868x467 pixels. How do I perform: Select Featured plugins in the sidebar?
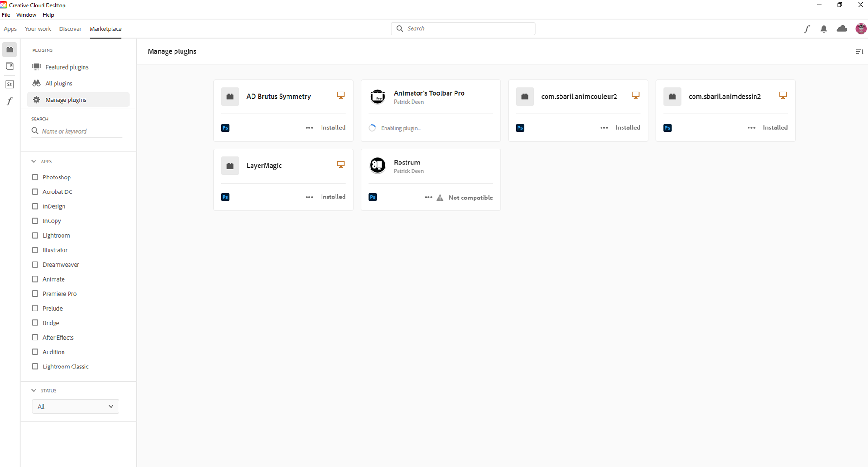[x=67, y=67]
